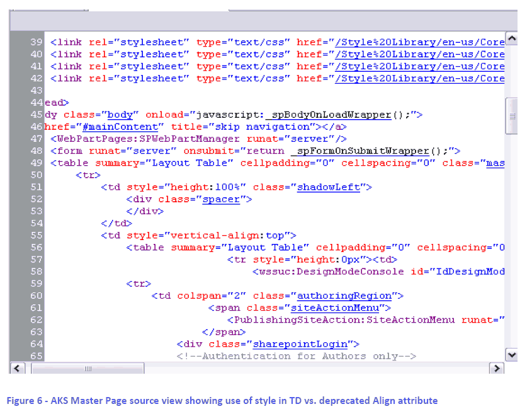Click the <tr> tag on line 59
Screen dimensions: 532x409
[139, 284]
